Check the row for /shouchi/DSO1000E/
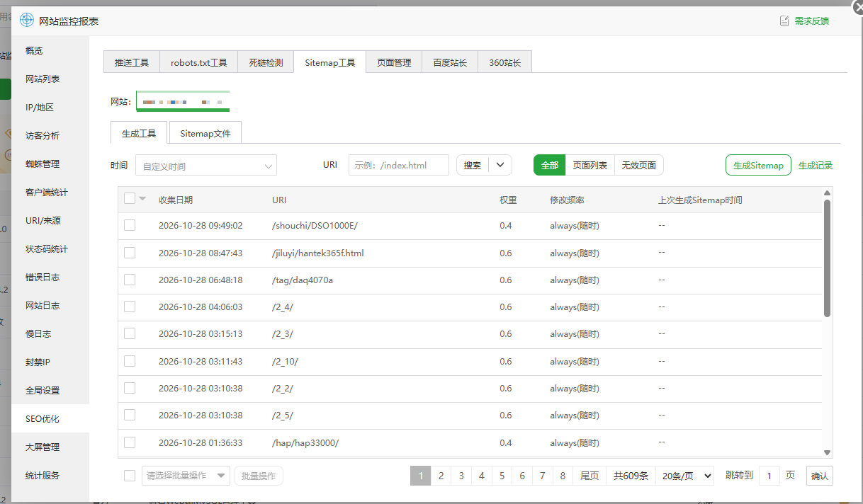This screenshot has width=863, height=504. coord(130,225)
